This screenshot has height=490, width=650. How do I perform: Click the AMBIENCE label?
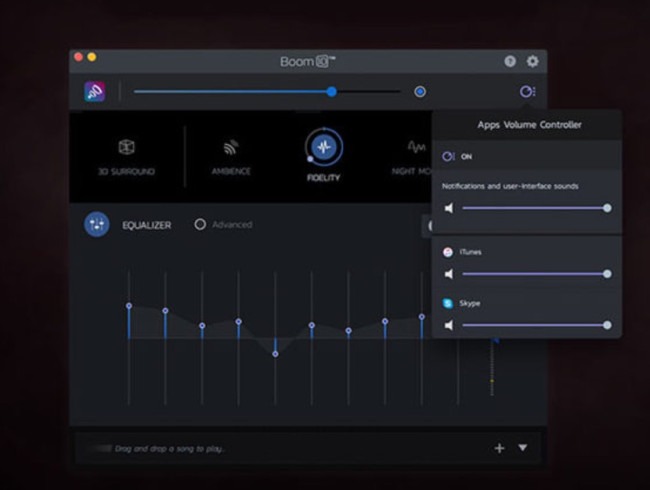pyautogui.click(x=231, y=171)
